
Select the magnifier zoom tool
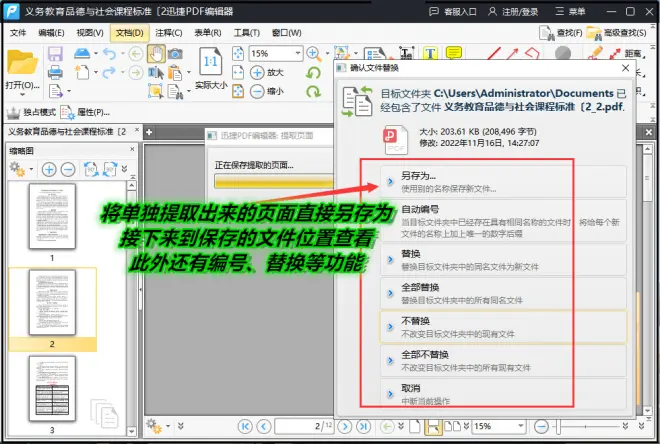click(x=313, y=53)
